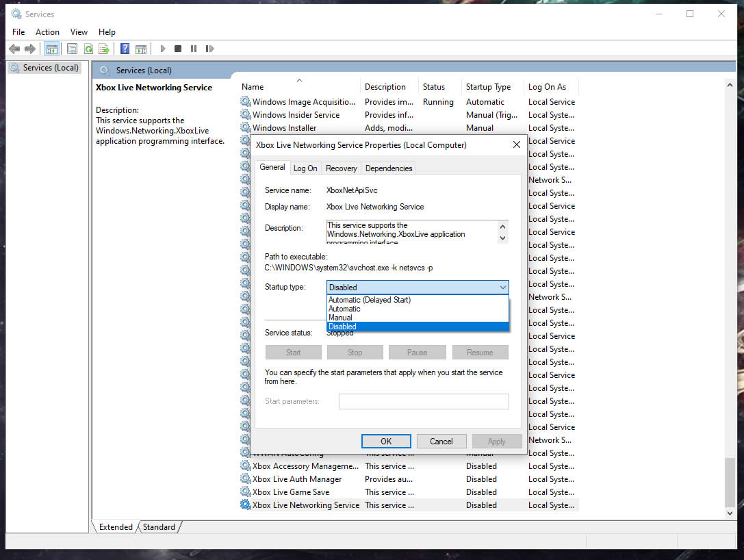Click the services list scrollbar thumb

(730, 483)
